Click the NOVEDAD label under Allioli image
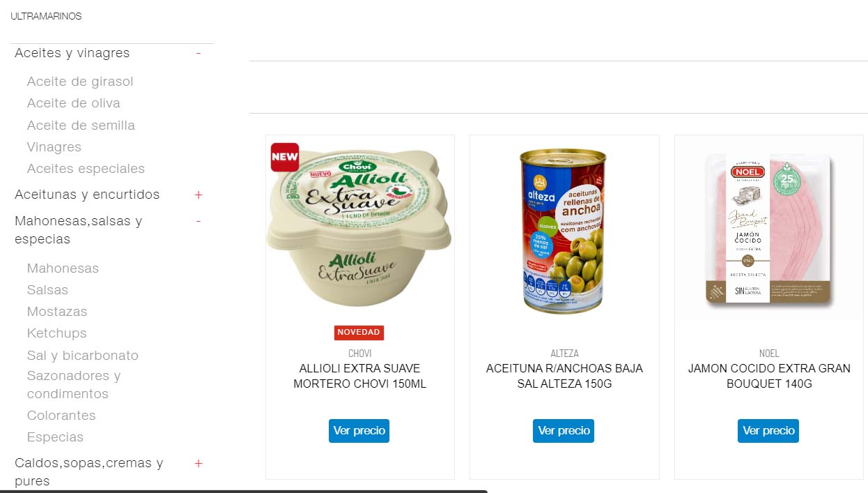Image resolution: width=868 pixels, height=493 pixels. tap(359, 333)
